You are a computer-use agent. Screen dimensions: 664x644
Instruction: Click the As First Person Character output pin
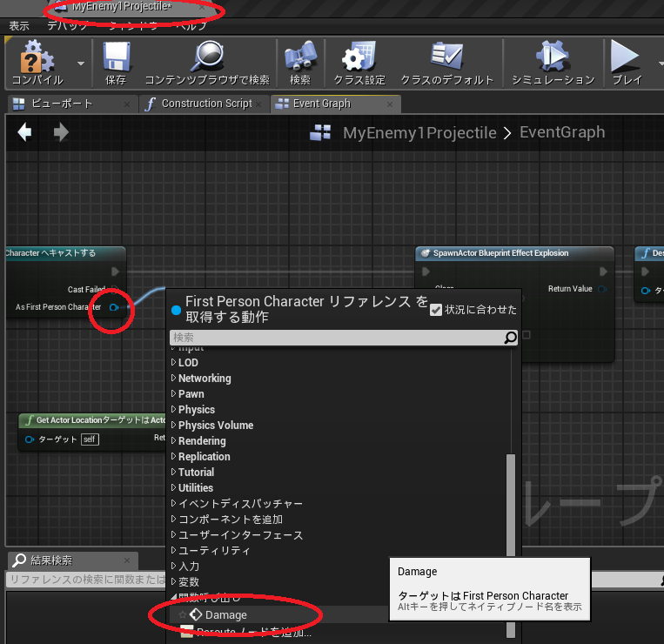pyautogui.click(x=113, y=307)
